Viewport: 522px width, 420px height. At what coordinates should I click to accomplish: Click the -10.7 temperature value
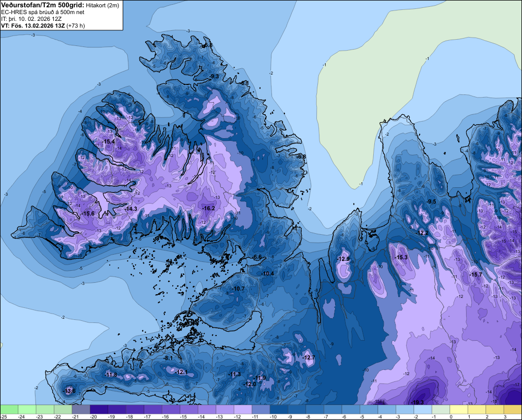click(239, 289)
